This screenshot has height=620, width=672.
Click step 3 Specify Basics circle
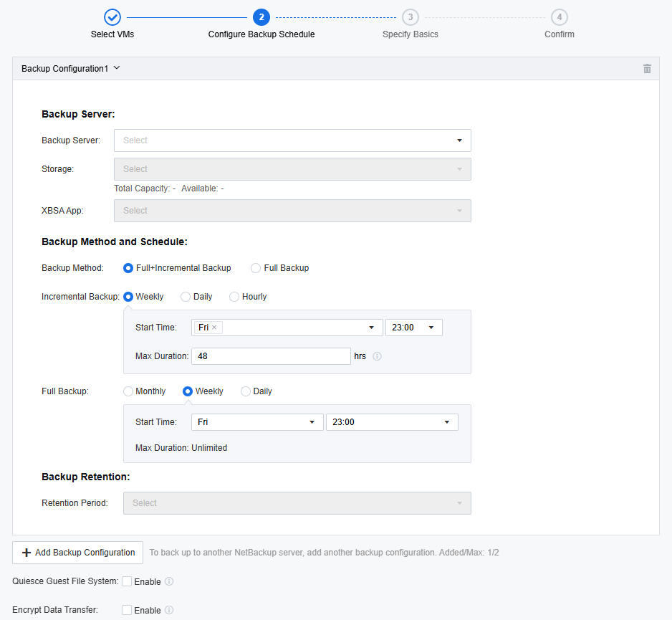(410, 17)
